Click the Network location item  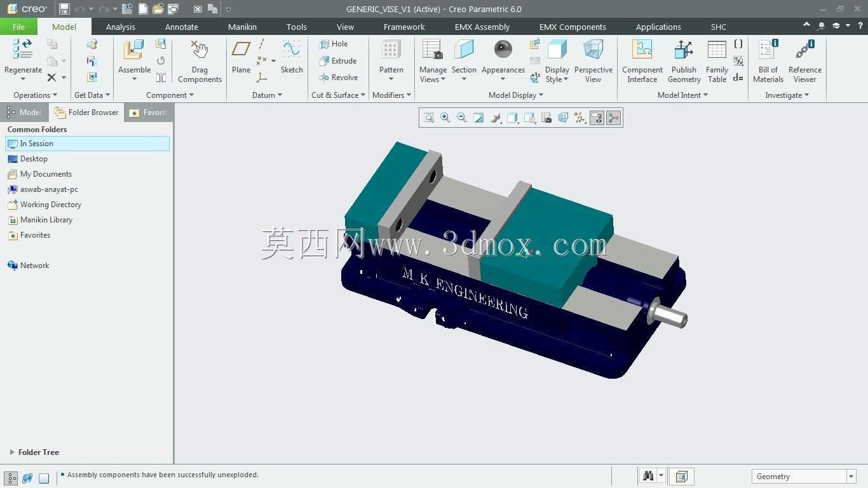pyautogui.click(x=29, y=266)
